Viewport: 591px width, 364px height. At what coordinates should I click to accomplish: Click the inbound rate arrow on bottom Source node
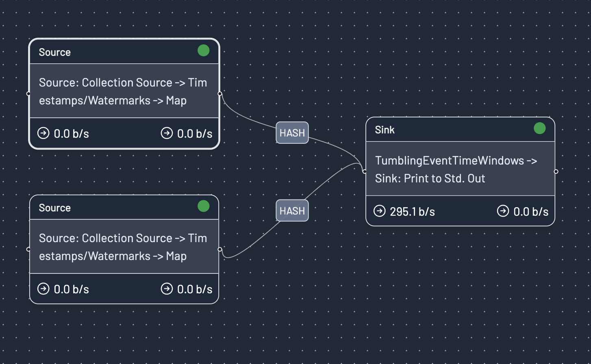click(43, 289)
